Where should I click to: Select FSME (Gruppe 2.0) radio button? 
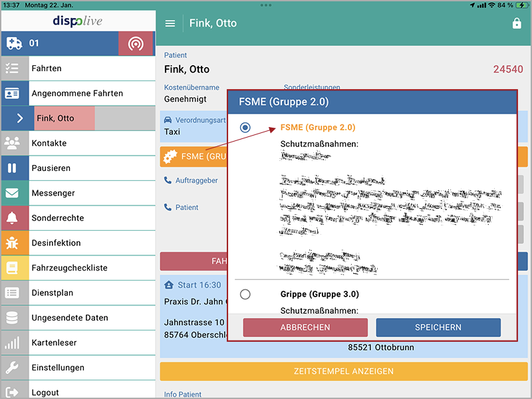245,127
